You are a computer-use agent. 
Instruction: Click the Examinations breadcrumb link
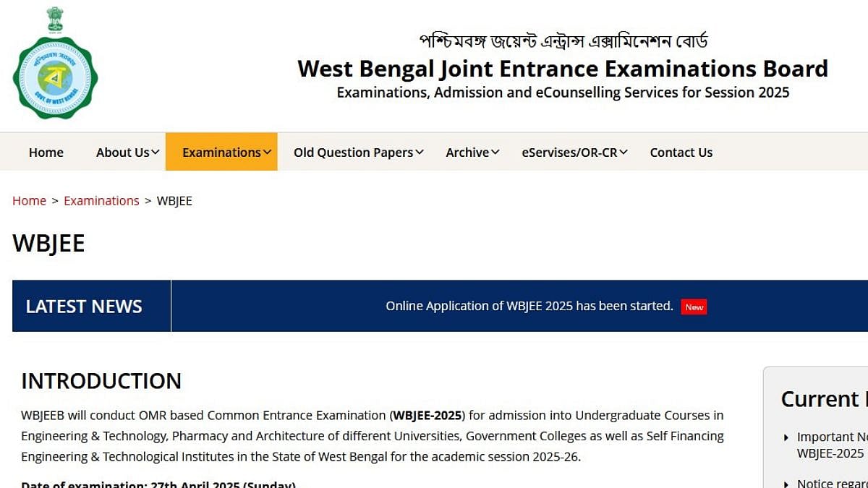click(x=101, y=200)
